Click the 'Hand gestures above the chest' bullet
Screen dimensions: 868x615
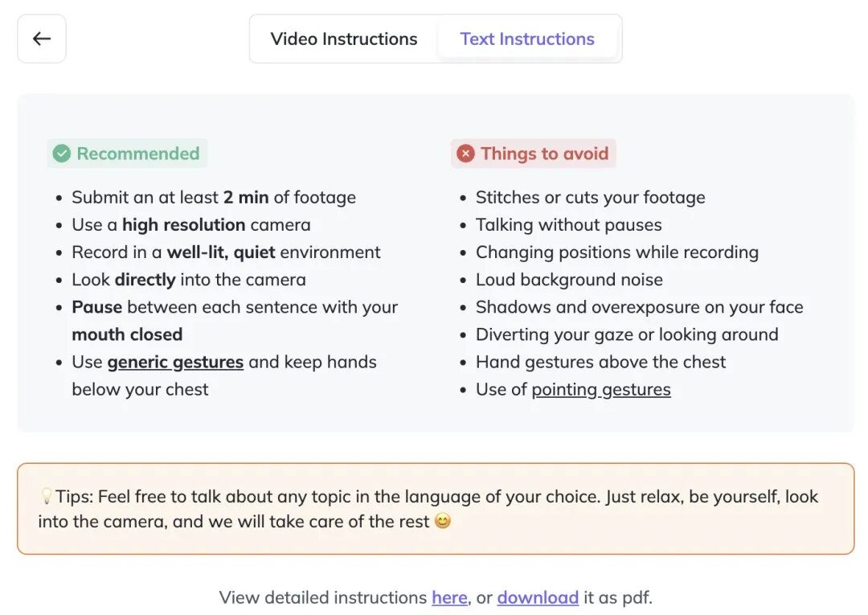click(600, 362)
